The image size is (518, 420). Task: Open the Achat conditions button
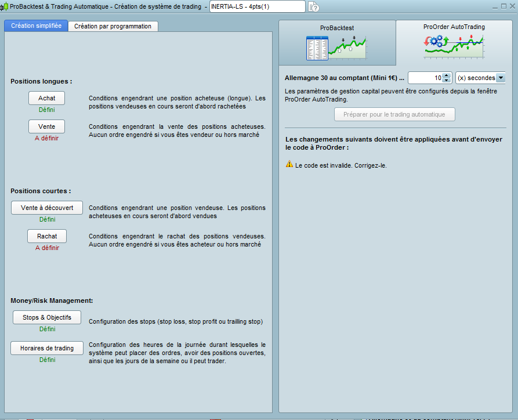coord(46,98)
